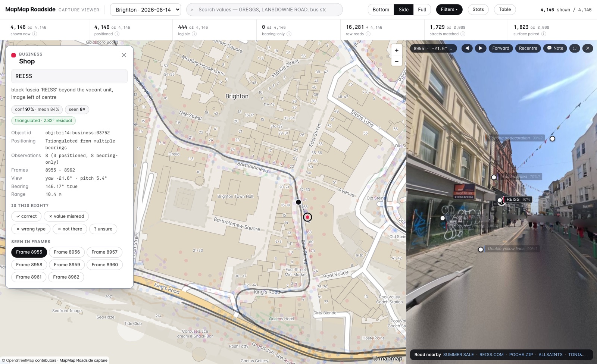The width and height of the screenshot is (597, 364).
Task: Switch to Side layout view
Action: (403, 10)
